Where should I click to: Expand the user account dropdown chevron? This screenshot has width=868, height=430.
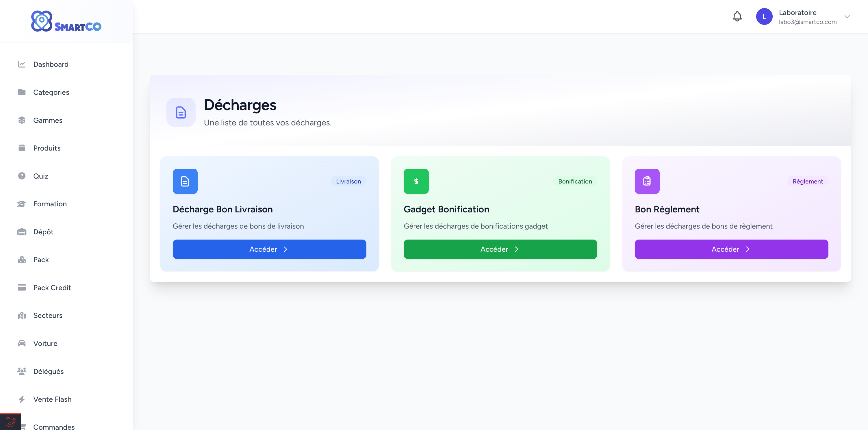pos(847,16)
